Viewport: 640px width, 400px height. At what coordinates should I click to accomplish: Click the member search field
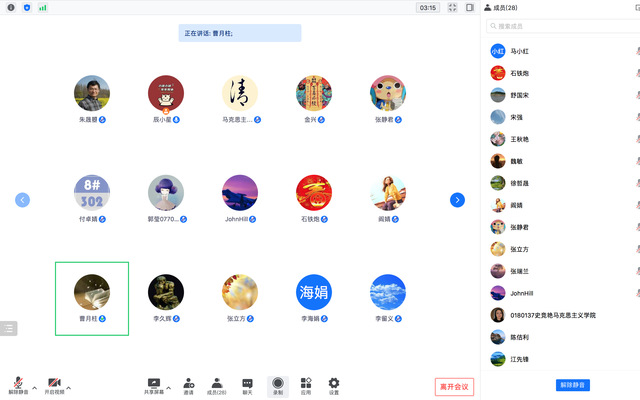pyautogui.click(x=560, y=26)
